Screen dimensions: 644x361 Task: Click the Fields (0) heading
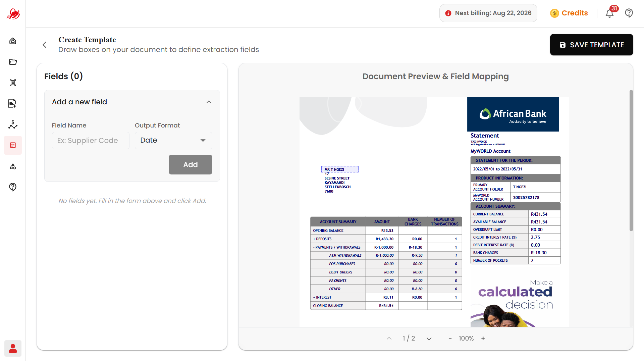pyautogui.click(x=63, y=76)
